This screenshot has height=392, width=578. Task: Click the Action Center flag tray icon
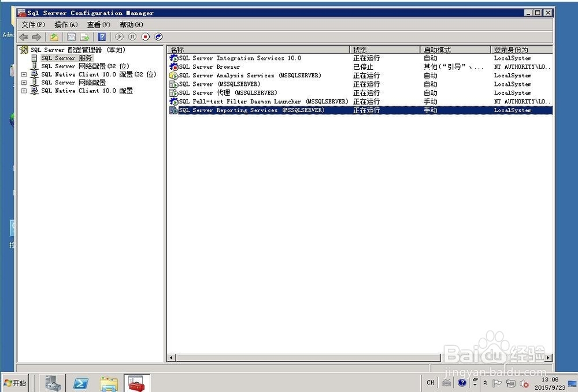pos(497,383)
